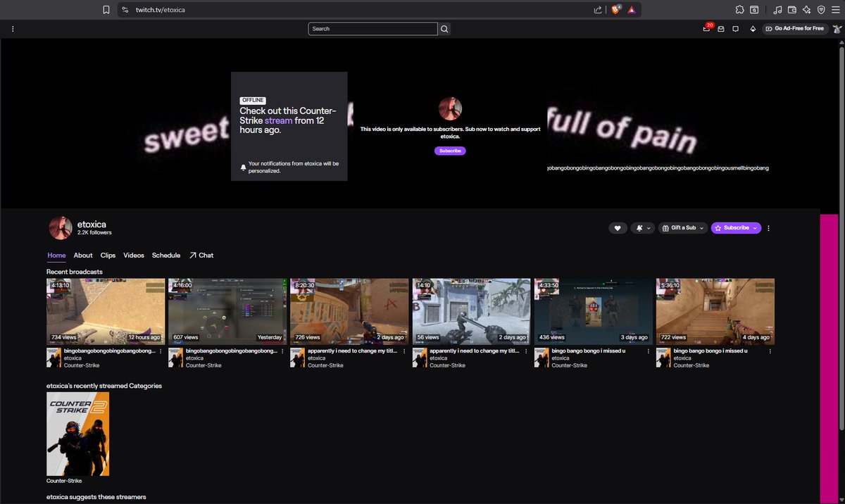The image size is (845, 504).
Task: Open the user profile avatar menu
Action: coord(837,29)
